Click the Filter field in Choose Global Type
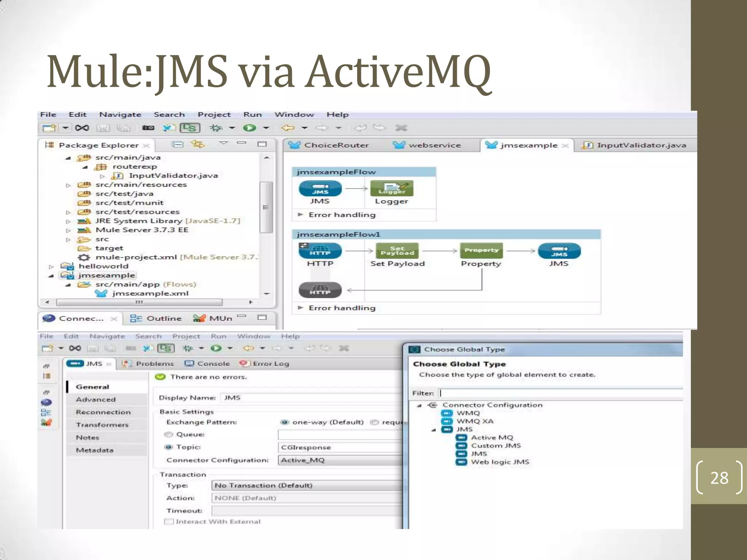This screenshot has height=560, width=747. 560,393
